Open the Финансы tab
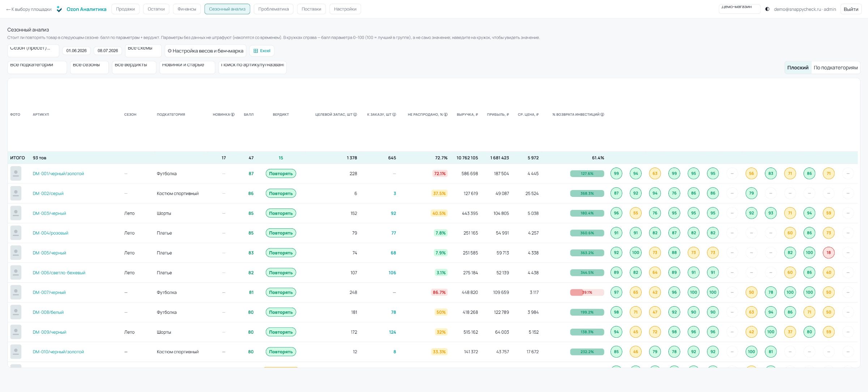The width and height of the screenshot is (868, 392). [187, 9]
